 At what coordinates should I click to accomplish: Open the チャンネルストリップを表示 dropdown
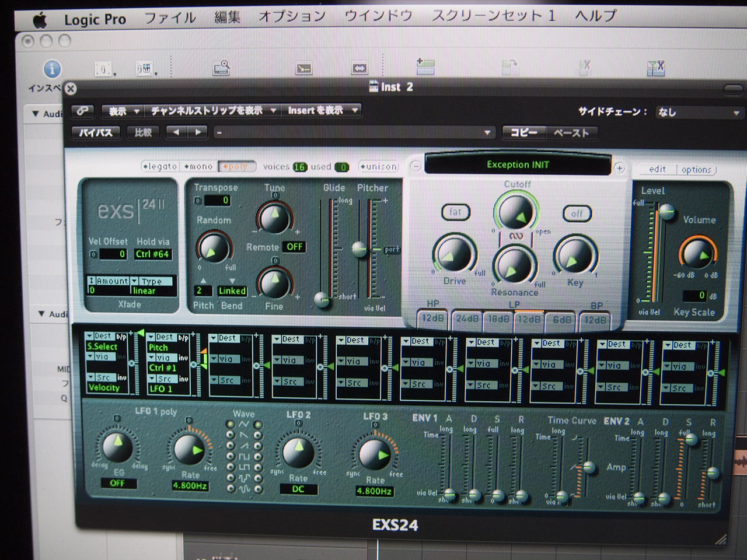212,110
